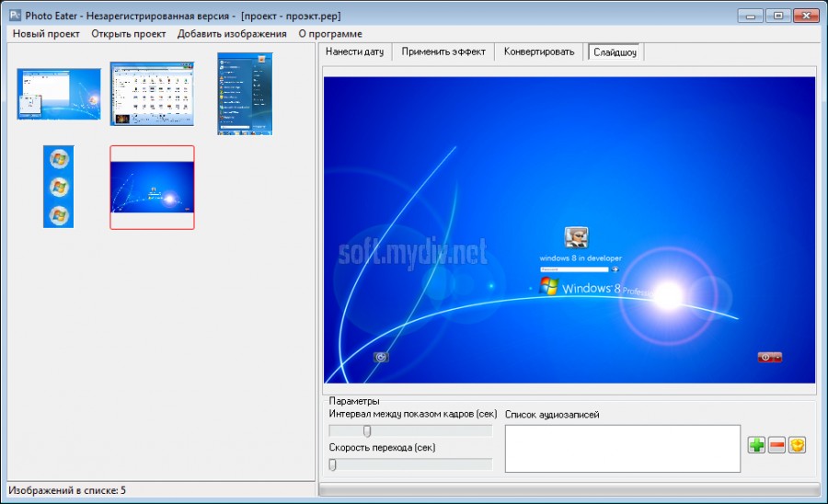Close the Photo Eater window

[806, 16]
